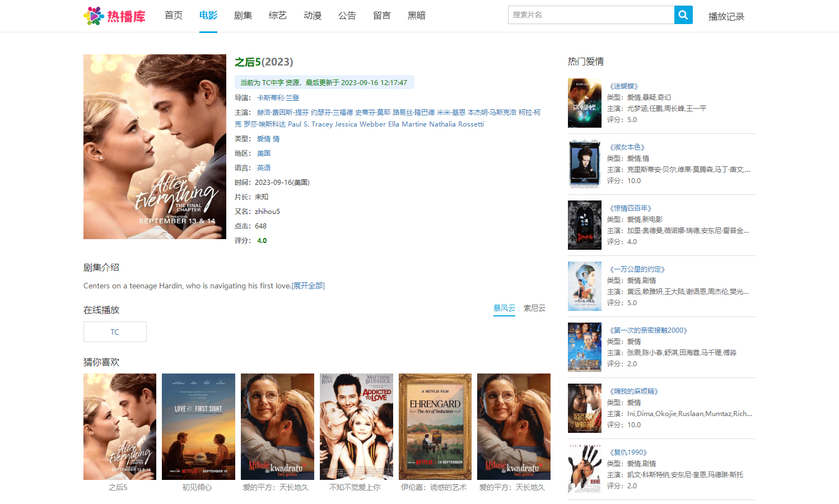
Task: Switch to the 动漫 section
Action: 313,16
